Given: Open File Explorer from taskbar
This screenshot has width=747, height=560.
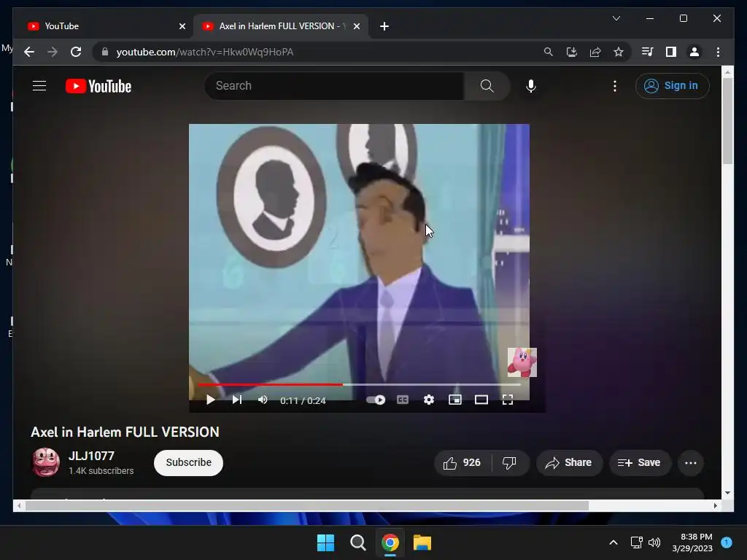Looking at the screenshot, I should (422, 542).
